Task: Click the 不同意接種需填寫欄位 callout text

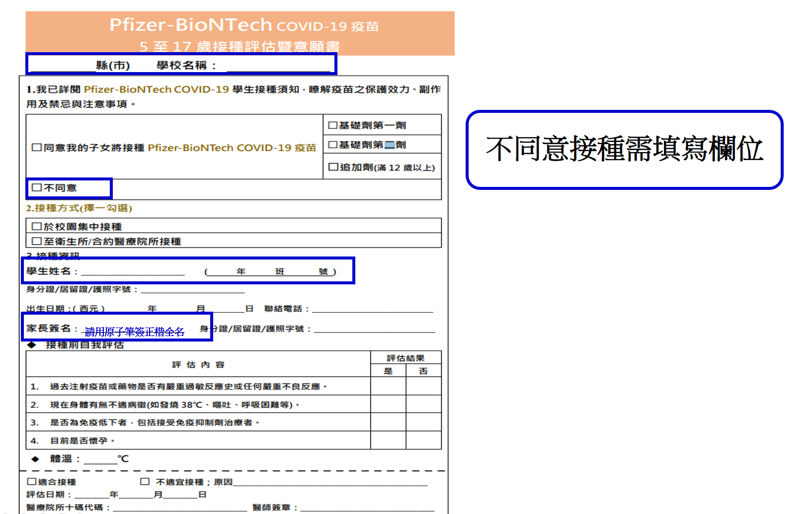Action: pos(624,149)
